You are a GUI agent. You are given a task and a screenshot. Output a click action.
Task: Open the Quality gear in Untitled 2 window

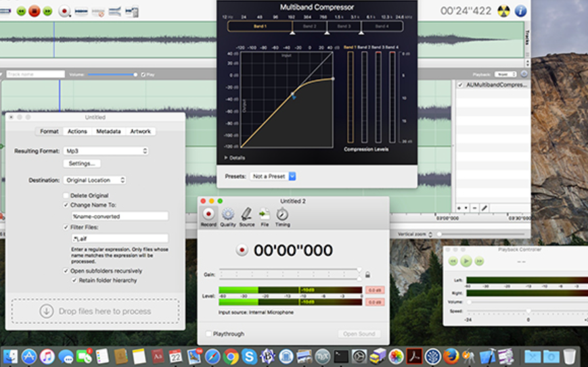point(227,217)
